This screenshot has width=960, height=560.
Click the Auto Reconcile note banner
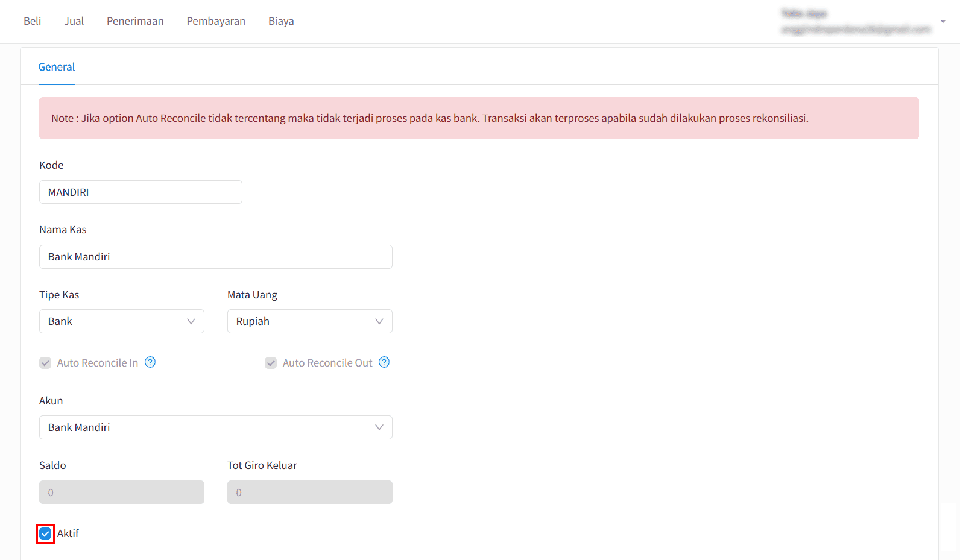(479, 118)
